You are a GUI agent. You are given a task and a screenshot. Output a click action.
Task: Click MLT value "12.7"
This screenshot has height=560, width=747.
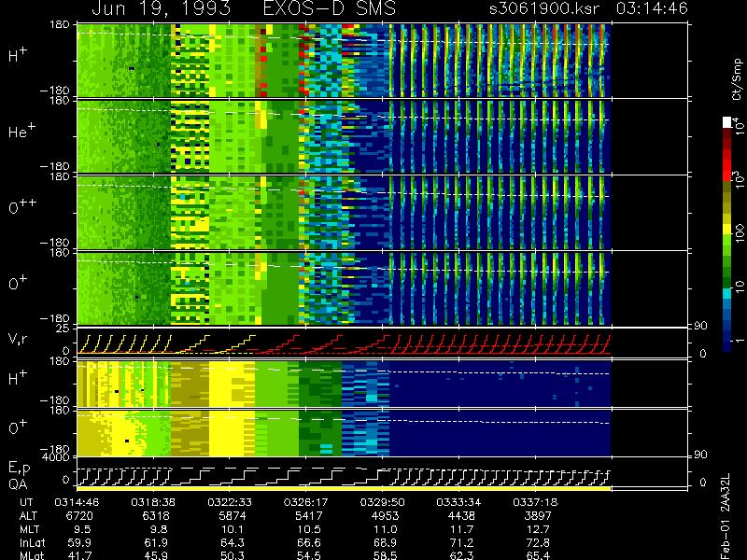click(538, 529)
